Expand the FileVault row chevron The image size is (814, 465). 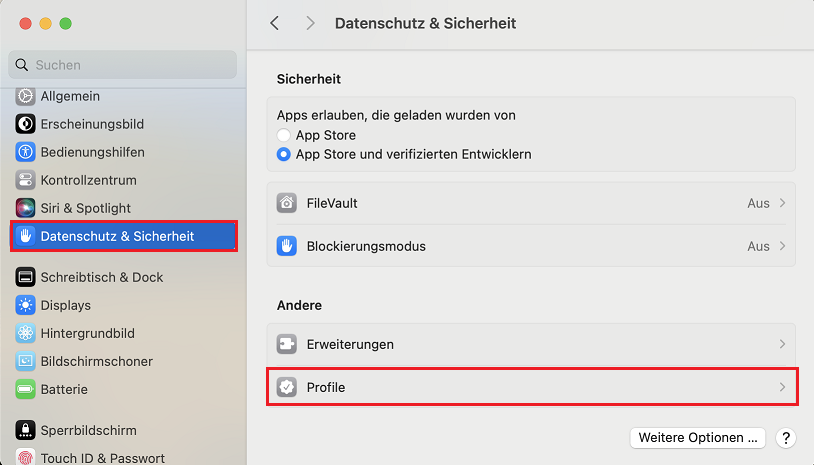tap(782, 203)
